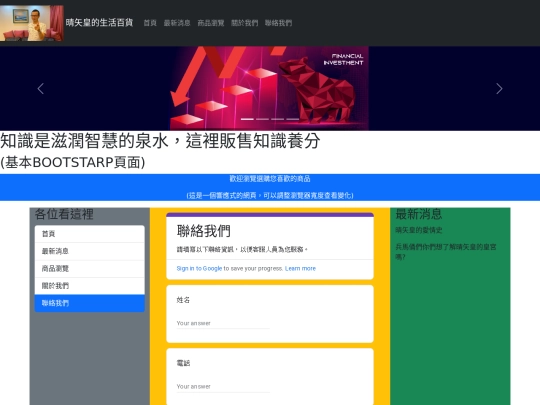Select 首頁 in the sidebar list
The width and height of the screenshot is (540, 405).
coord(90,234)
